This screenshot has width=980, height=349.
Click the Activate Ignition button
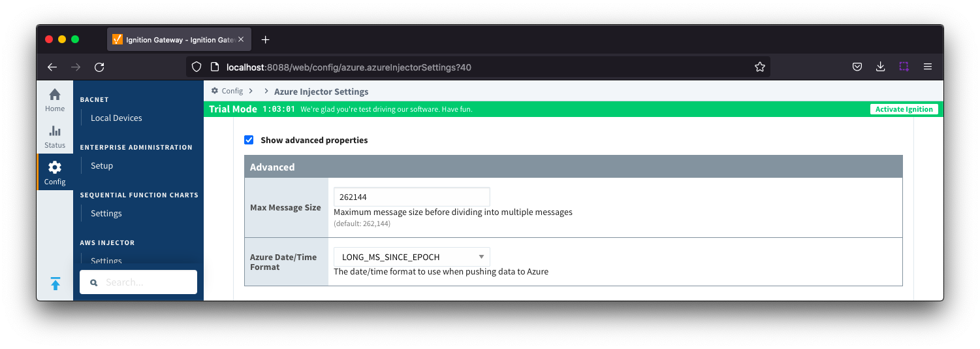pos(904,109)
